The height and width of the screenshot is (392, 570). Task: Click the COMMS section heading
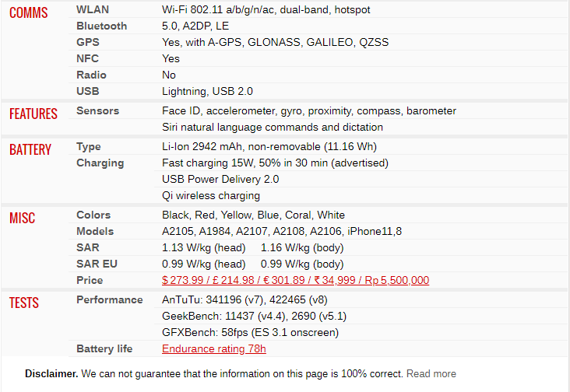[28, 12]
